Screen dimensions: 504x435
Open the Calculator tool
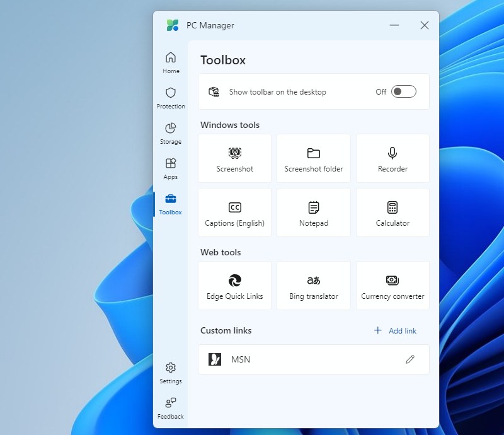[392, 212]
